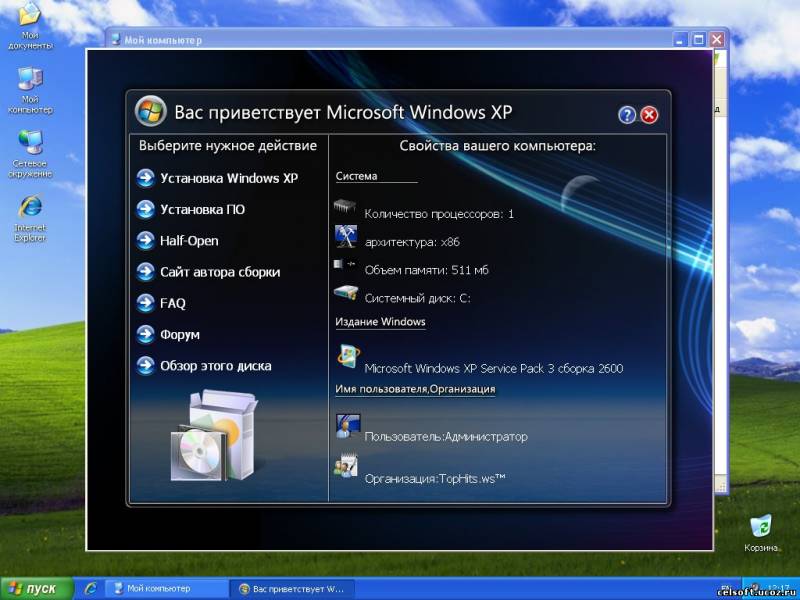Click the arrow icon beside Установка ПО
The width and height of the screenshot is (800, 600).
click(145, 209)
